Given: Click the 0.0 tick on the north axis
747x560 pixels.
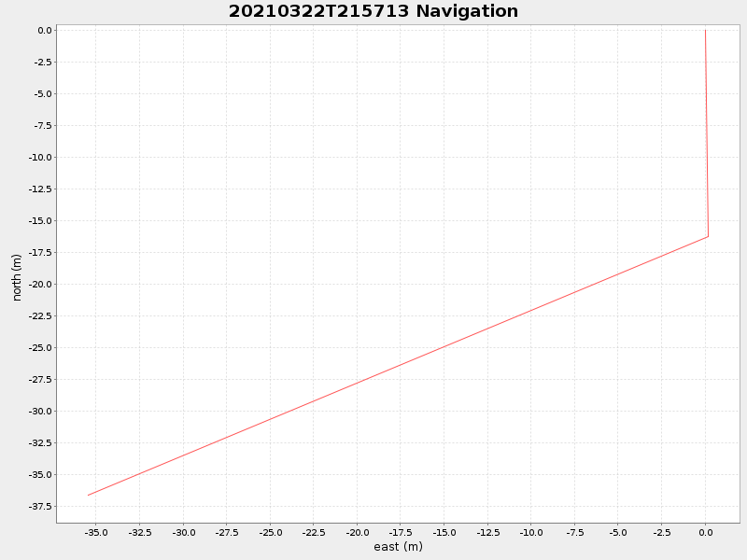Looking at the screenshot, I should pyautogui.click(x=44, y=30).
